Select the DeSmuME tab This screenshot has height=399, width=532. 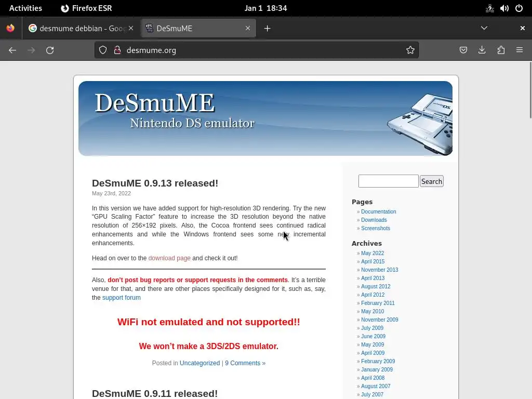(198, 28)
